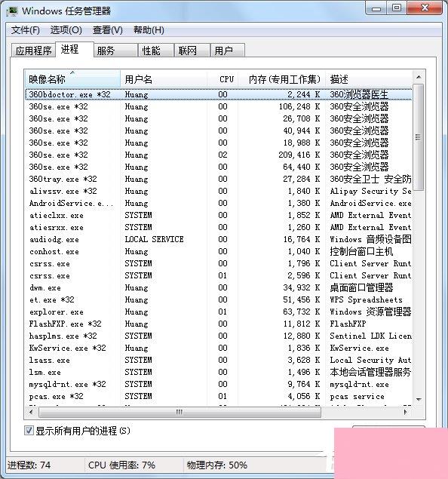
Task: Click the 360浏览器医生 description cell
Action: pos(359,94)
